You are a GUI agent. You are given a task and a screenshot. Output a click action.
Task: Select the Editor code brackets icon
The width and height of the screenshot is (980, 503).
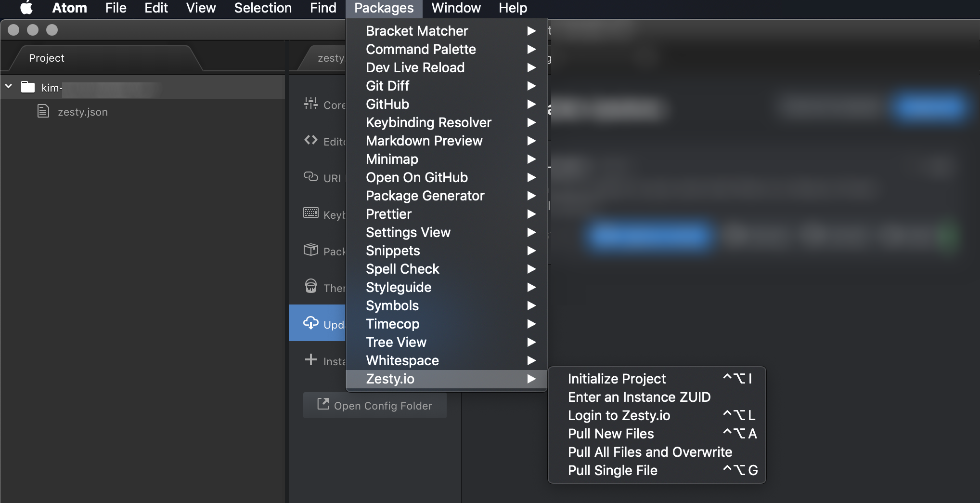[311, 140]
